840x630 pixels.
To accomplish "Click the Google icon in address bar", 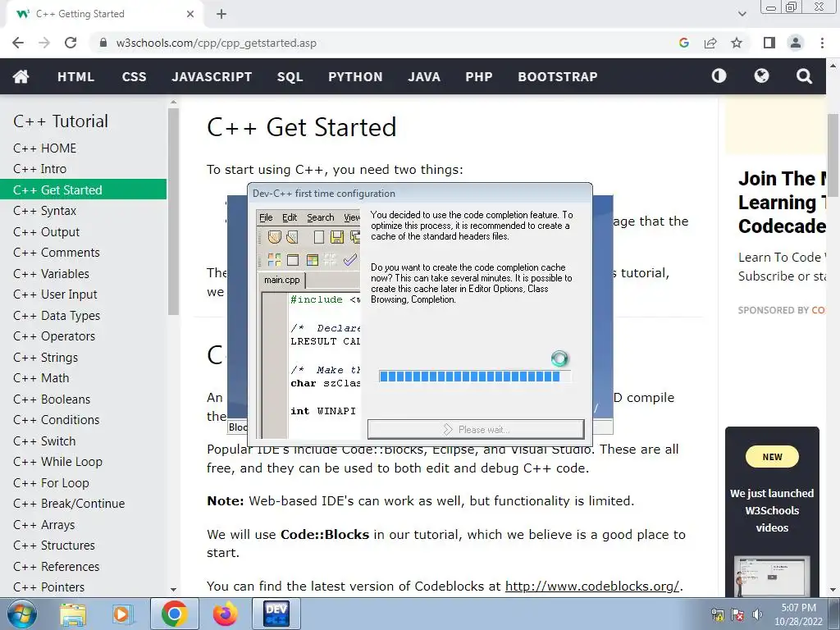I will pos(683,43).
